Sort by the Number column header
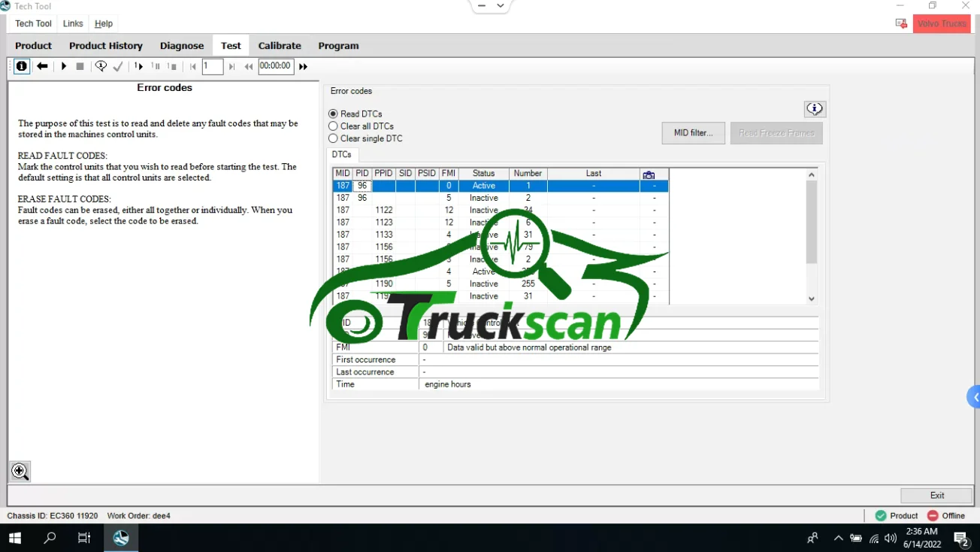This screenshot has height=552, width=980. coord(528,174)
